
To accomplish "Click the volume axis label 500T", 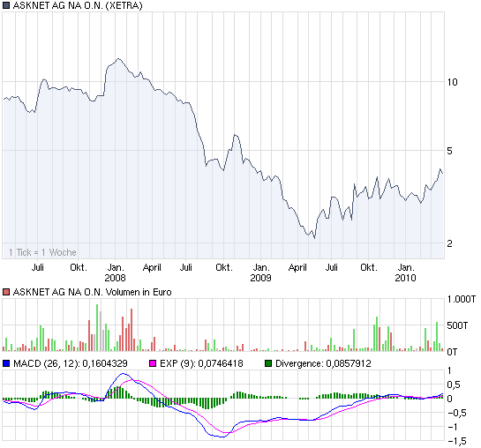I will coord(457,325).
